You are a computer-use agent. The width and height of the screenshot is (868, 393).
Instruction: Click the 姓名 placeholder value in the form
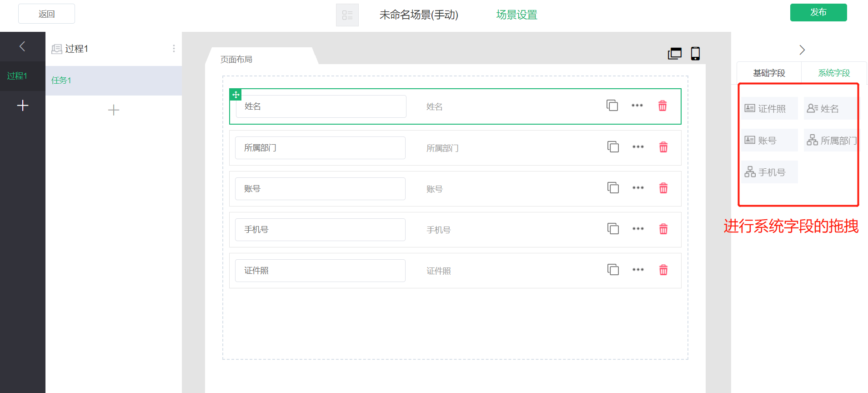(434, 107)
